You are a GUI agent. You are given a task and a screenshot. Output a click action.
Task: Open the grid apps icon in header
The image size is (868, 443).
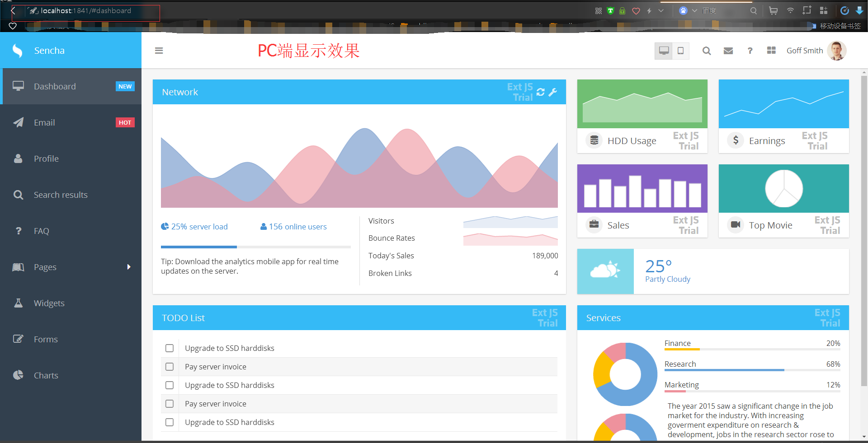point(771,50)
